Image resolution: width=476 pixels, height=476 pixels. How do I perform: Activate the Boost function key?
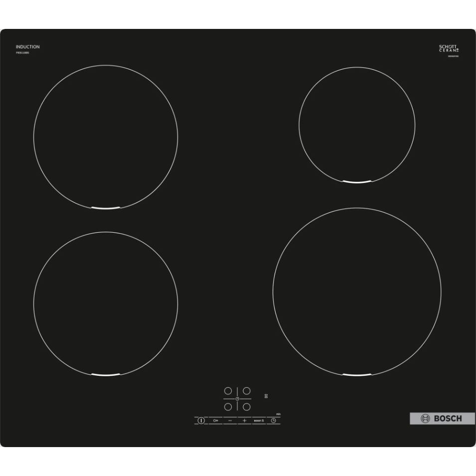[x=258, y=421]
